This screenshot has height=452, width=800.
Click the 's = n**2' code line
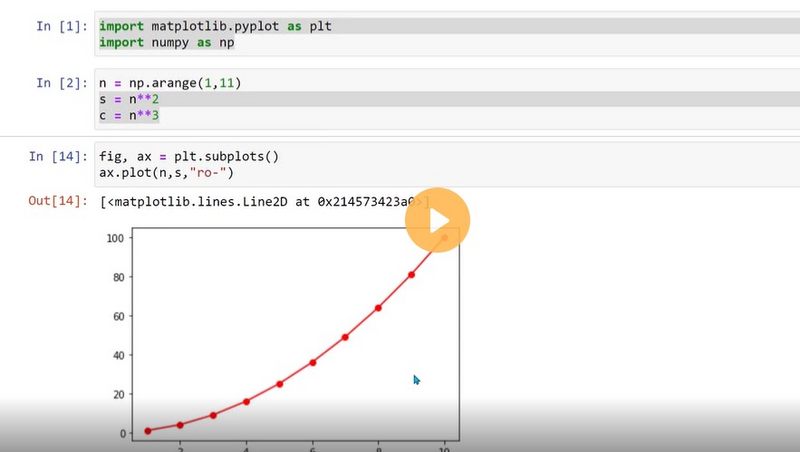pos(130,100)
